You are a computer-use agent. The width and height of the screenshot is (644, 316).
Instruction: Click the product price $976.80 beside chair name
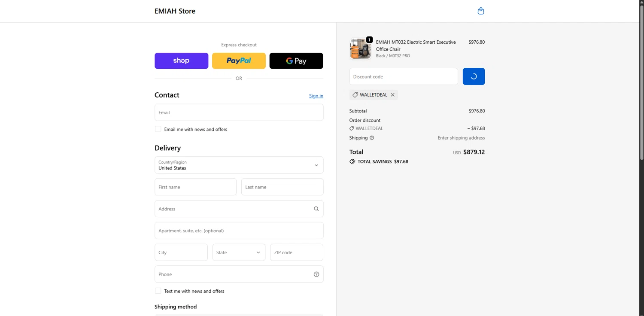[x=477, y=42]
